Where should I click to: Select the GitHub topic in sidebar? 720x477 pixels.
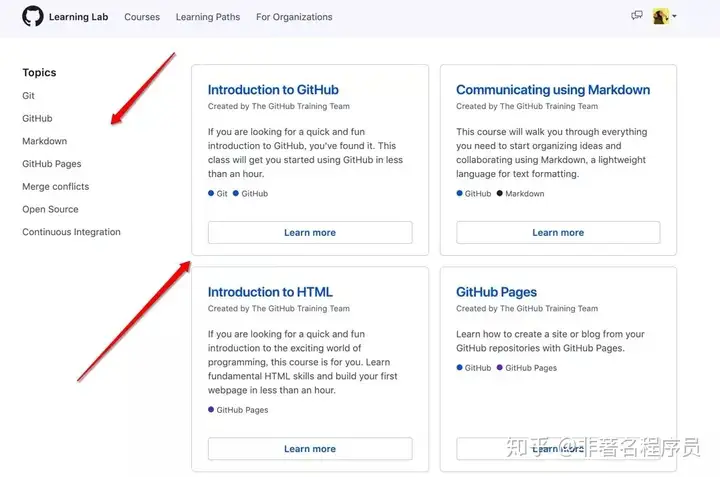coord(37,118)
